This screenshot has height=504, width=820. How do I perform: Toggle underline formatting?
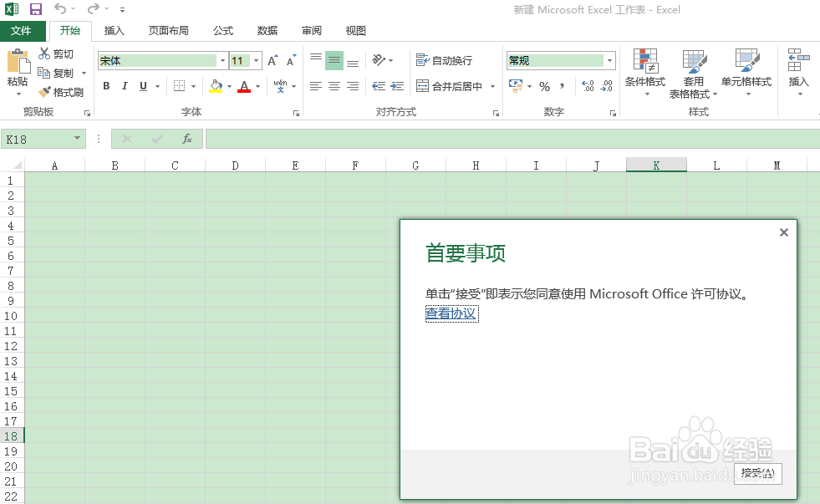143,86
